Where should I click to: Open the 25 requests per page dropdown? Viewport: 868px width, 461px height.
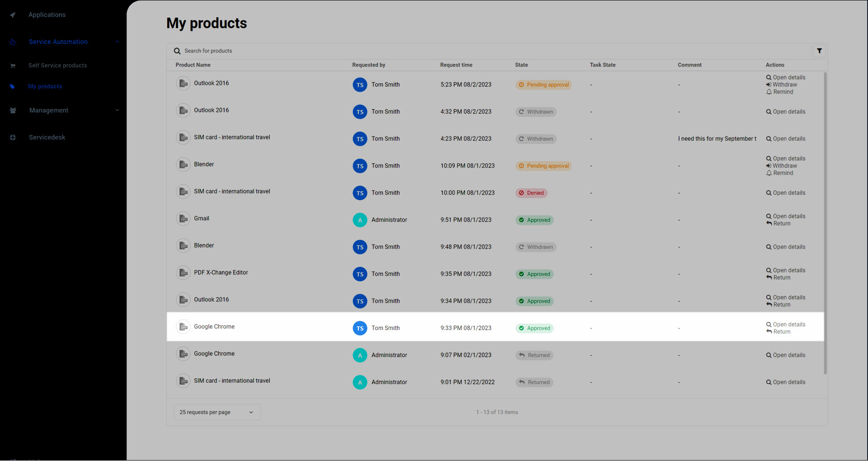point(217,412)
